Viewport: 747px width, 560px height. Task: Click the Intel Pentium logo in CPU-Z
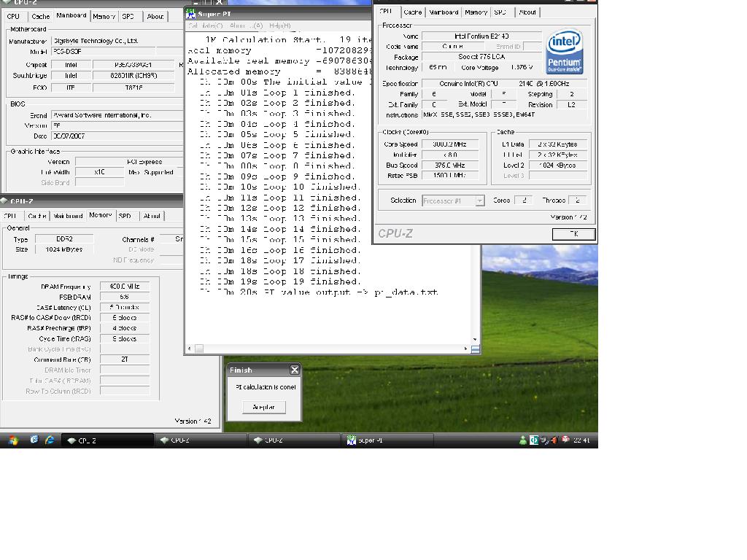[564, 51]
